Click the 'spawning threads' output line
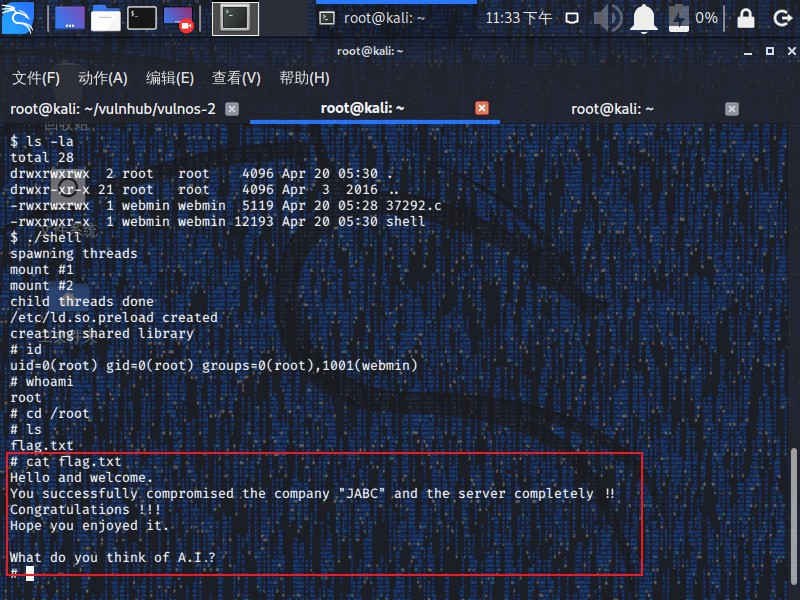This screenshot has height=600, width=800. tap(74, 254)
